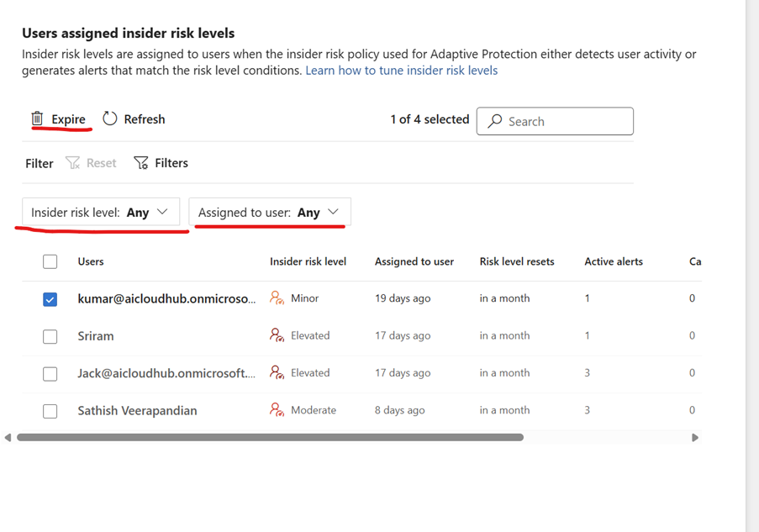Viewport: 759px width, 532px height.
Task: Click the Minor risk level user icon
Action: pyautogui.click(x=277, y=298)
